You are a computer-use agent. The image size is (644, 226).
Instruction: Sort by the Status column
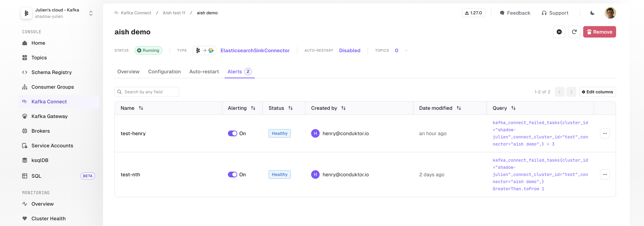click(x=290, y=108)
